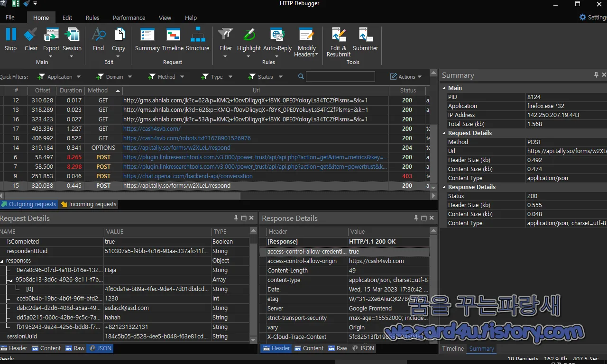This screenshot has width=607, height=364.
Task: Open the Actions dropdown
Action: [405, 76]
